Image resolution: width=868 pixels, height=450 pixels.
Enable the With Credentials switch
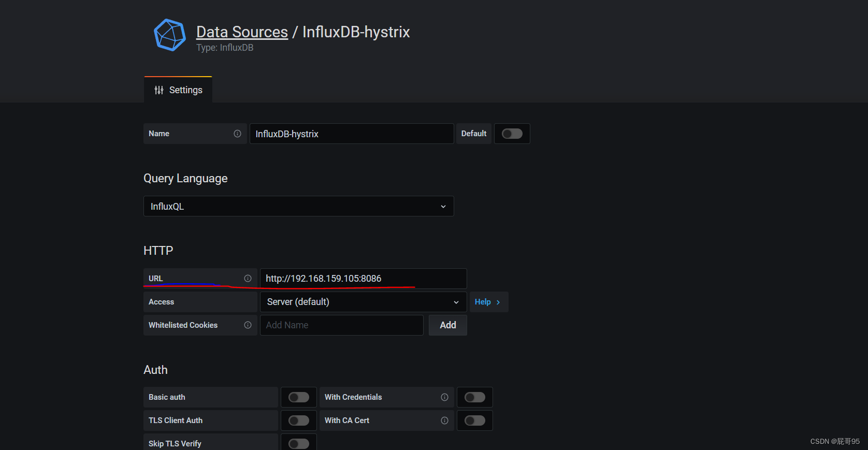pos(475,397)
